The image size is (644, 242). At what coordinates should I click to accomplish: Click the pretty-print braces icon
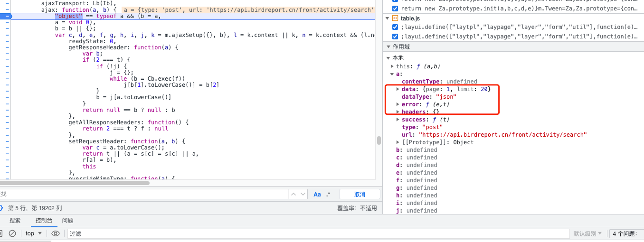coord(1,208)
